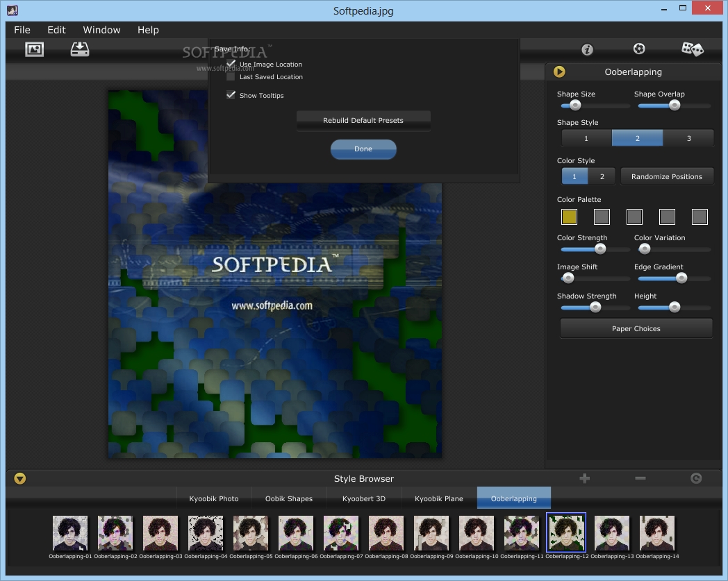Open the File menu

22,30
